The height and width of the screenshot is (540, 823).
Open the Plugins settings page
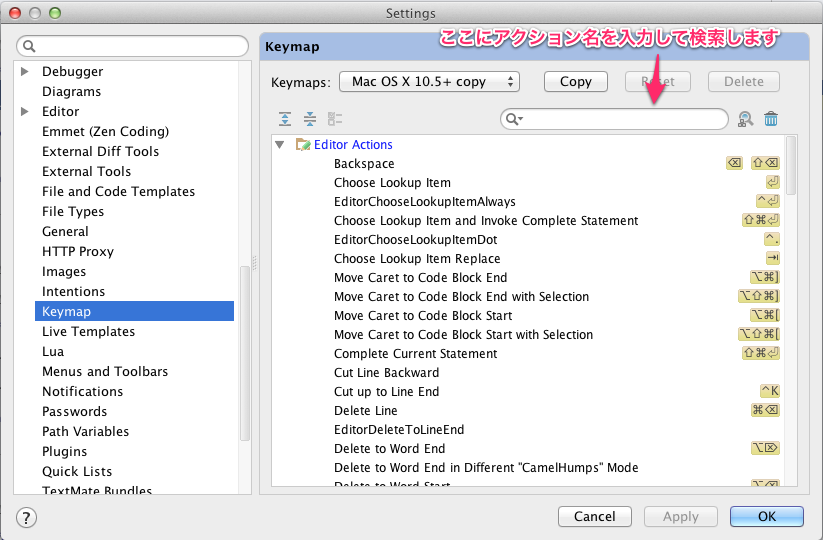[64, 452]
